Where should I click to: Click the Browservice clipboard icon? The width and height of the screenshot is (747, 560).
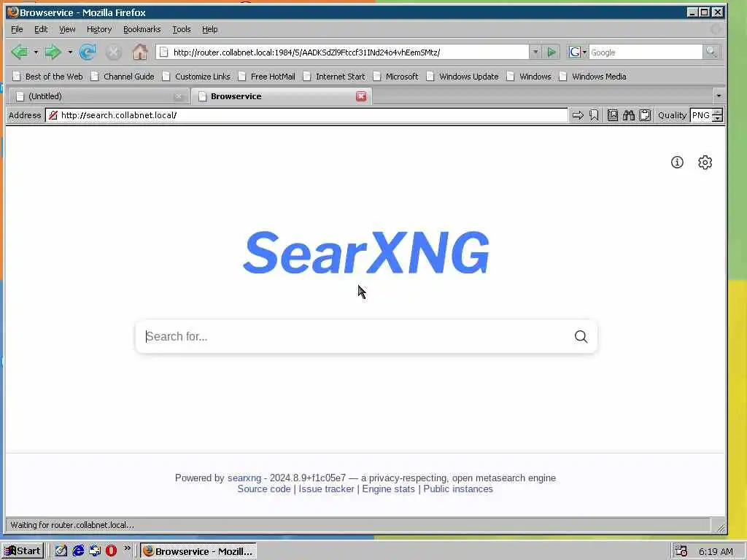(645, 115)
